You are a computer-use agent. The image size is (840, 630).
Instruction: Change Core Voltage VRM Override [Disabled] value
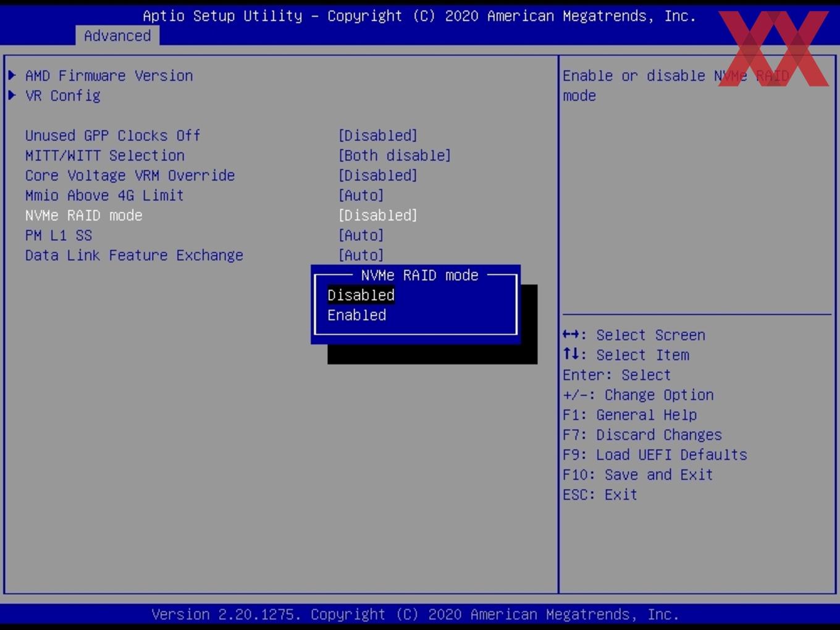[x=378, y=175]
